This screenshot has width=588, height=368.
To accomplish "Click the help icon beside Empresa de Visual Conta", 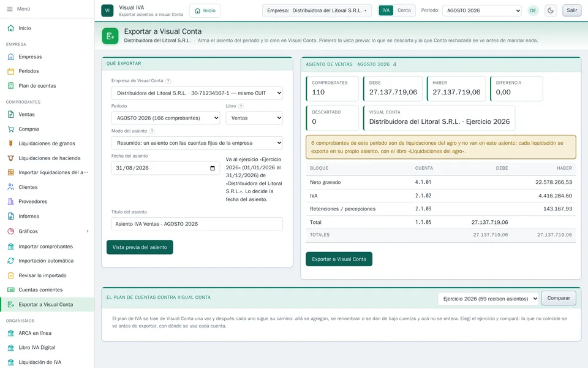I will click(x=168, y=81).
